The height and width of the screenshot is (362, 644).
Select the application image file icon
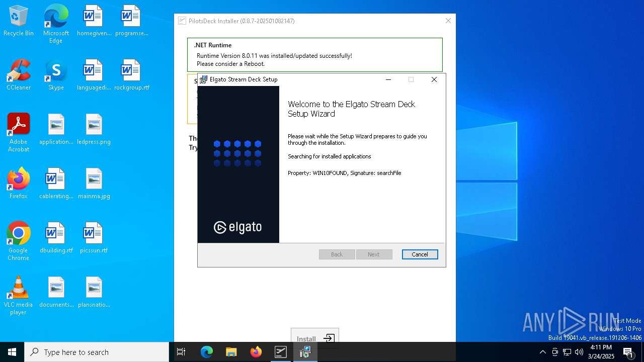point(56,130)
